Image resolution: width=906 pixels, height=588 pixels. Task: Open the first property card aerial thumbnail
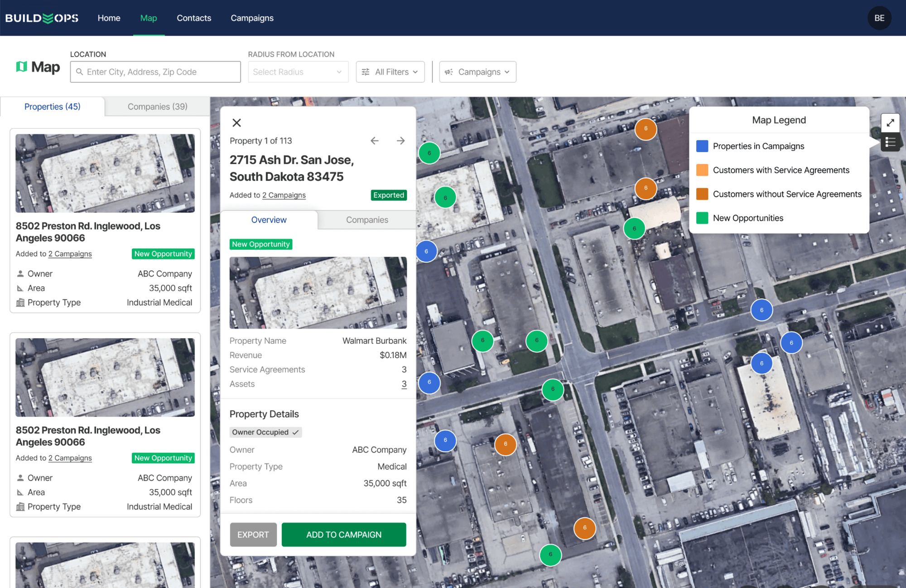coord(105,173)
